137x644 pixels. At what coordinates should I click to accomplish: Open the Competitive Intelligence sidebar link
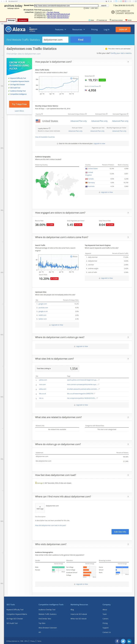coord(18,94)
